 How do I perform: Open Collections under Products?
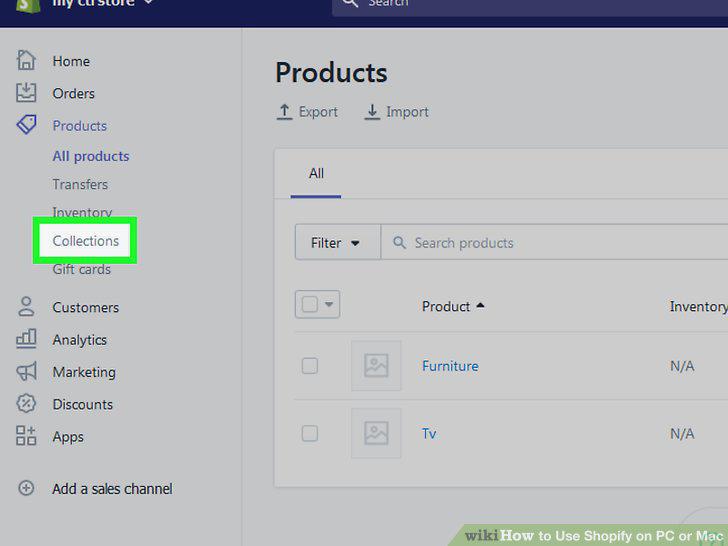point(85,240)
